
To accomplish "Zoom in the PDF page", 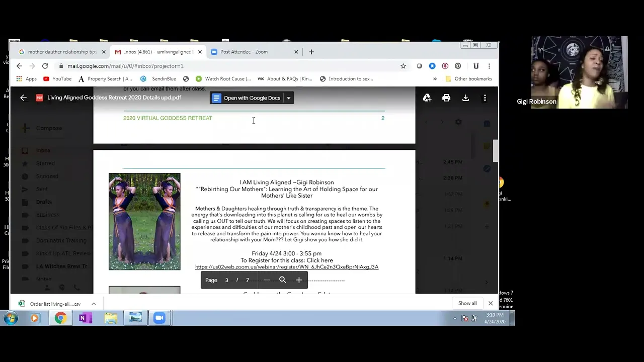I will (x=299, y=280).
